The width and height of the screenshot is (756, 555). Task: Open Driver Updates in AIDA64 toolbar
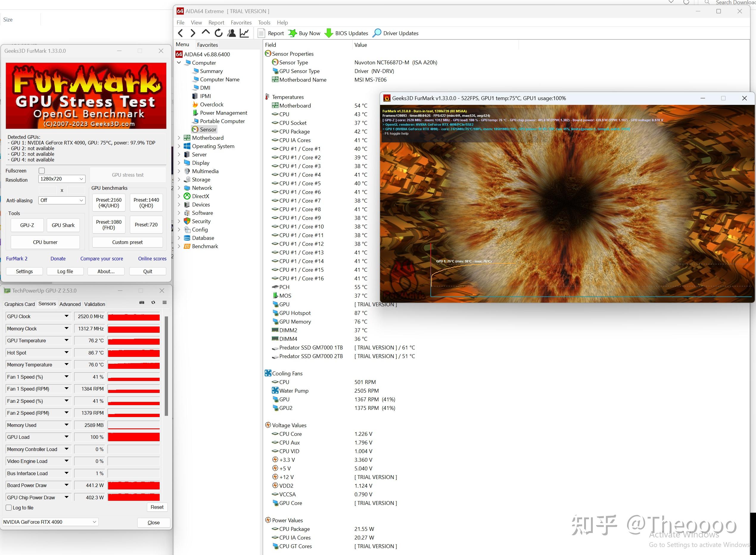(x=396, y=33)
